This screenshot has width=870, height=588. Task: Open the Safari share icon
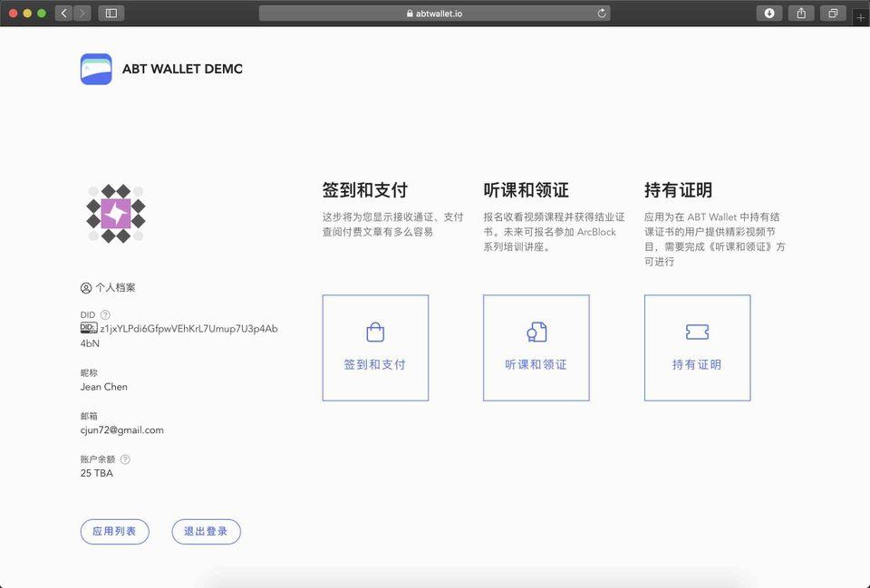(x=801, y=14)
